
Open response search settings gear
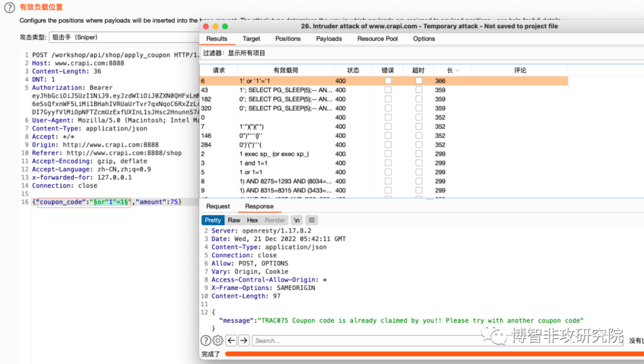pos(218,341)
